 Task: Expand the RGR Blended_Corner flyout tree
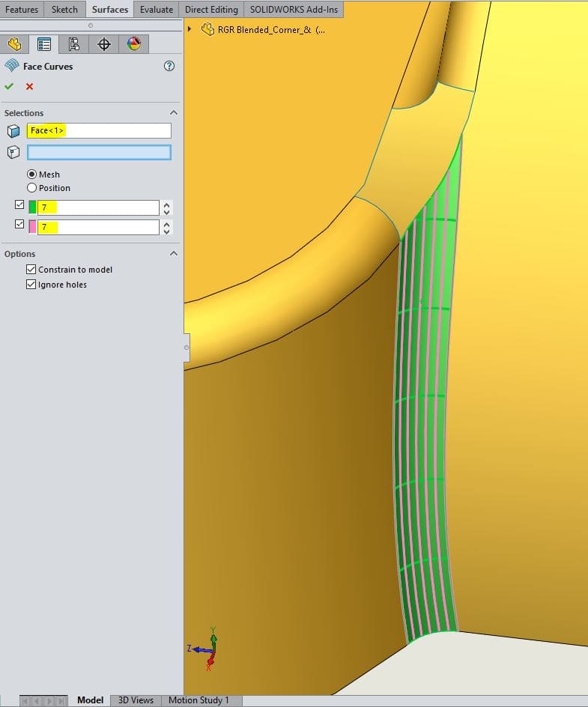click(189, 29)
